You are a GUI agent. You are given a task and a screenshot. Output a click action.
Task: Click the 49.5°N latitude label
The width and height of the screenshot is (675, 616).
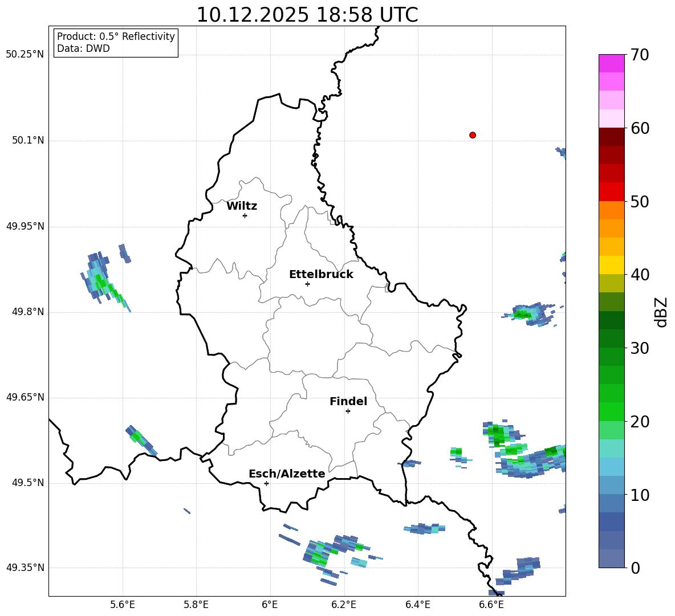coord(28,483)
